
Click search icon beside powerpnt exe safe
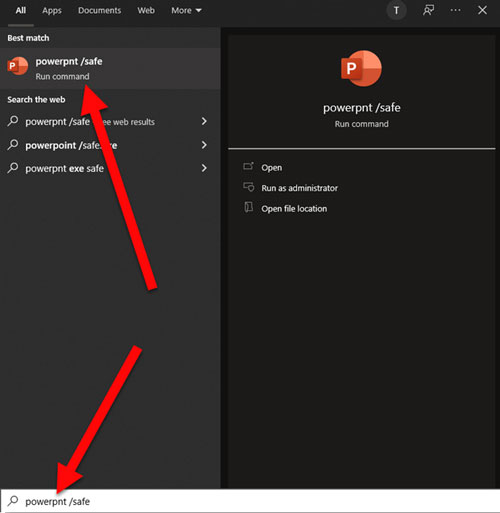[13, 168]
